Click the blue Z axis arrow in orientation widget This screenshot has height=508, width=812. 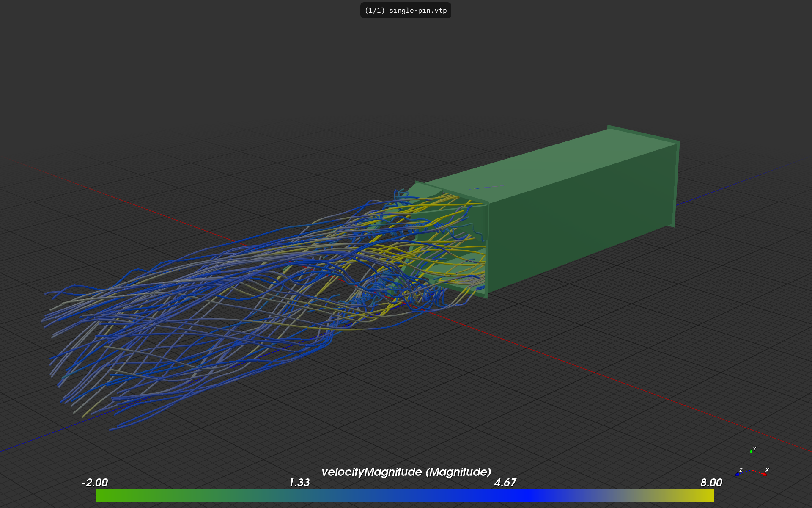pos(738,474)
